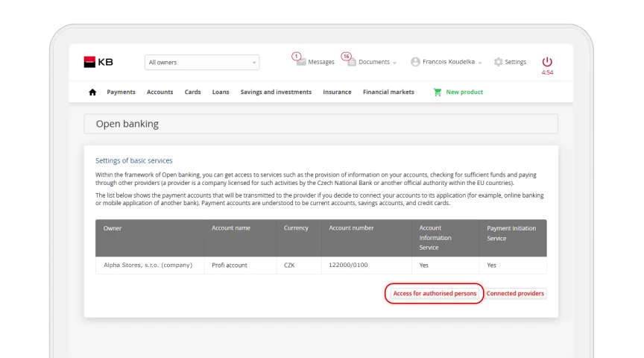The image size is (644, 358).
Task: Click the session timer 4:54
Action: coord(547,72)
